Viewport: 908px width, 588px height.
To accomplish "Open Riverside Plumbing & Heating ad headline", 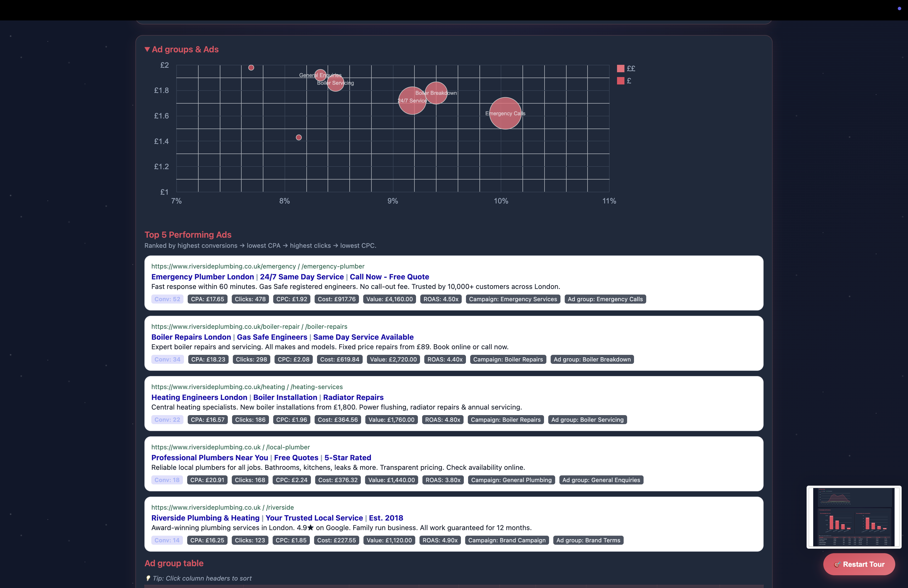I will (205, 518).
